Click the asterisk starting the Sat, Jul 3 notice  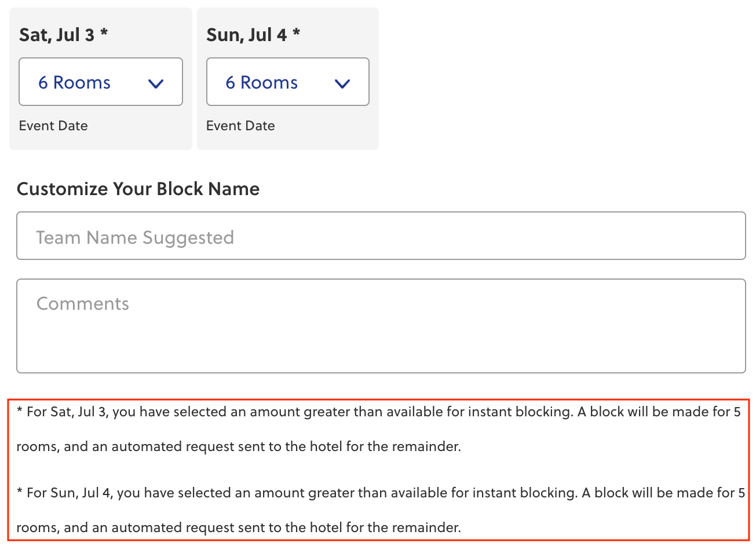pyautogui.click(x=20, y=411)
